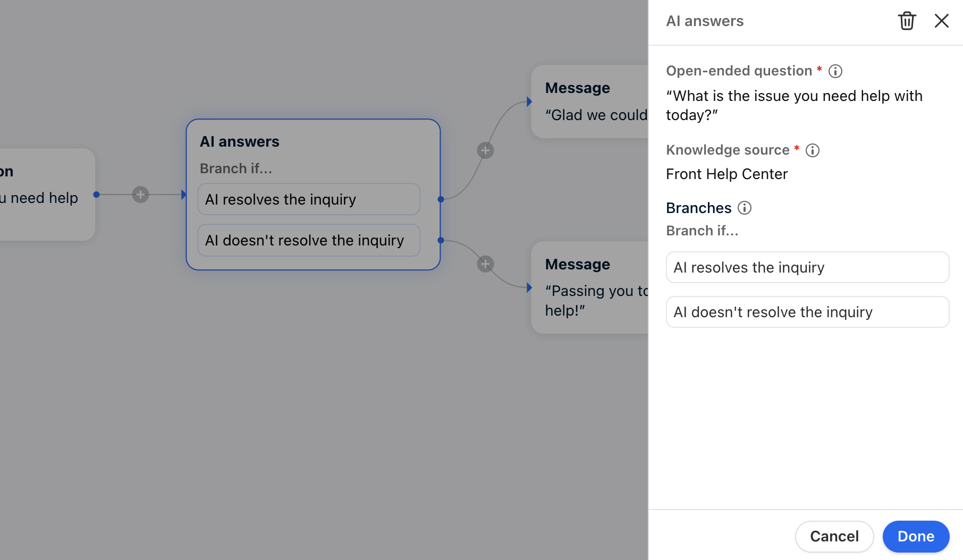The width and height of the screenshot is (963, 560).
Task: Click the Front Help Center knowledge source
Action: (727, 174)
